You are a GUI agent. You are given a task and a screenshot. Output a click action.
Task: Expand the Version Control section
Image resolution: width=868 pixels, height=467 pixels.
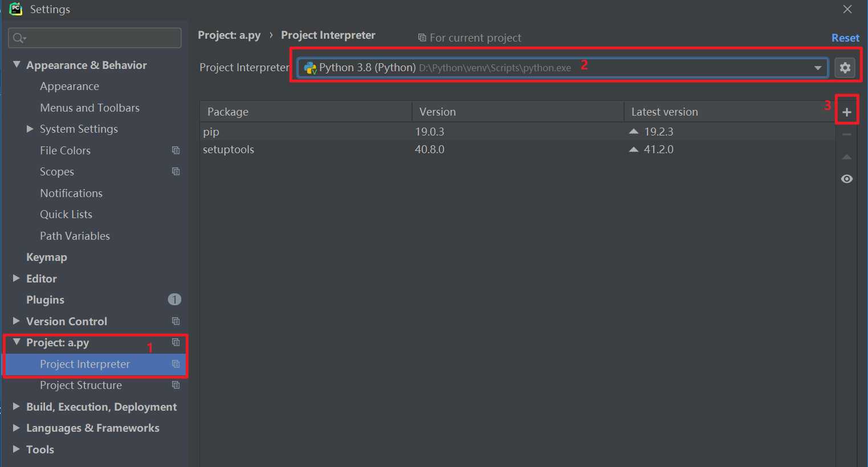(16, 321)
